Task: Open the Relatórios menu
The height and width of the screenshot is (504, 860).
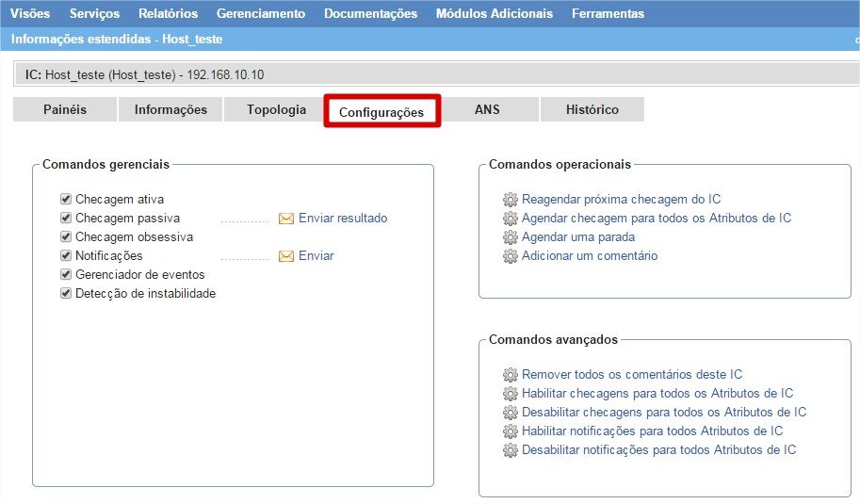Action: [168, 13]
